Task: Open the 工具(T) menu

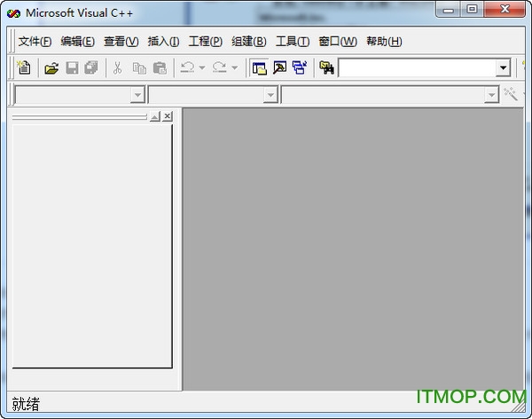Action: [x=293, y=42]
